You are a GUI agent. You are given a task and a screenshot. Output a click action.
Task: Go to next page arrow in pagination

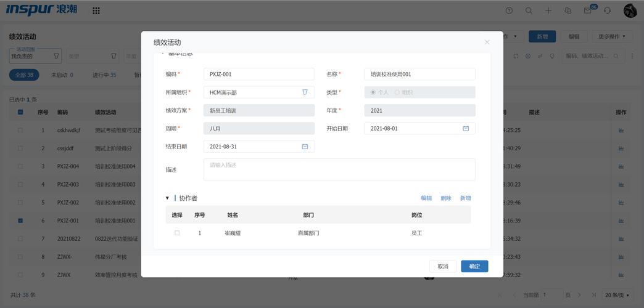(579, 295)
